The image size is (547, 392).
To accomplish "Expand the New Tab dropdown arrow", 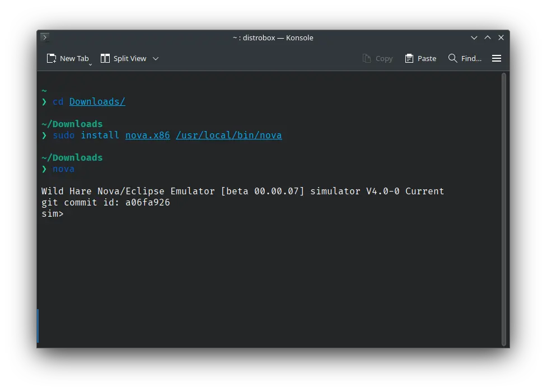I will coord(90,64).
